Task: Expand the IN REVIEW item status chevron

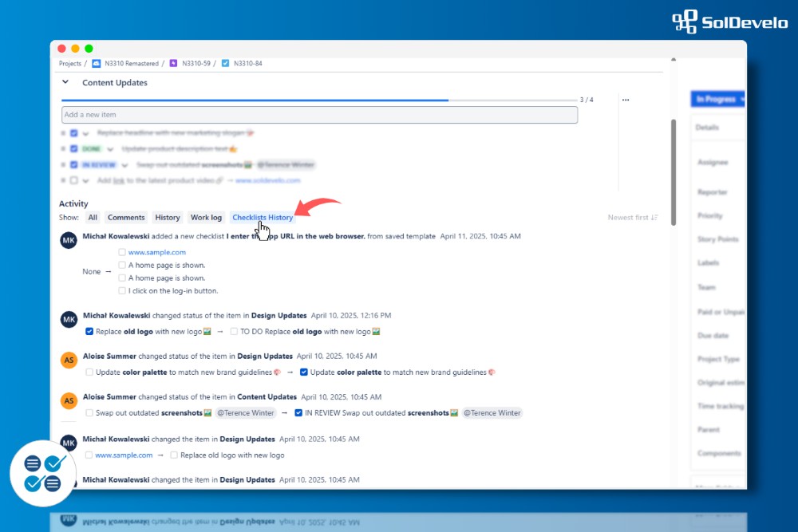Action: pos(125,165)
